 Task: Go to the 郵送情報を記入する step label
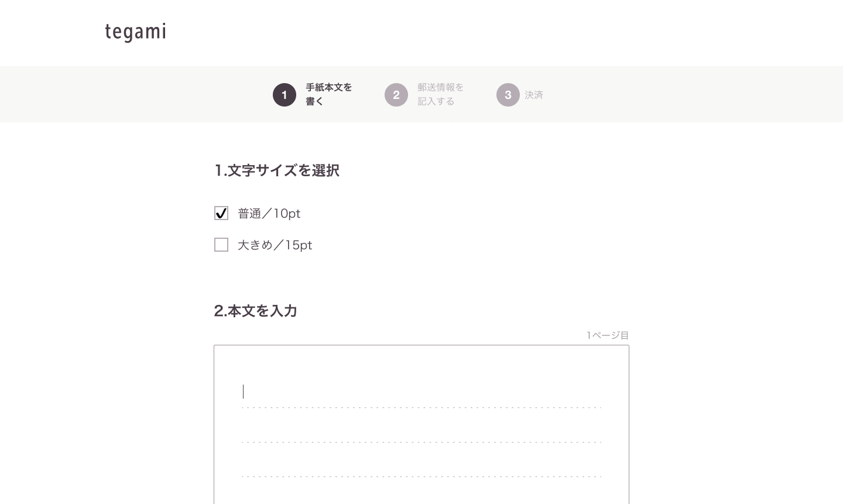tap(440, 94)
